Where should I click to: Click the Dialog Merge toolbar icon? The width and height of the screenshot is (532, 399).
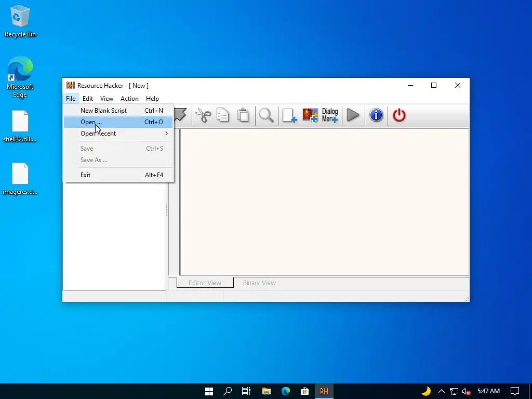coord(330,115)
